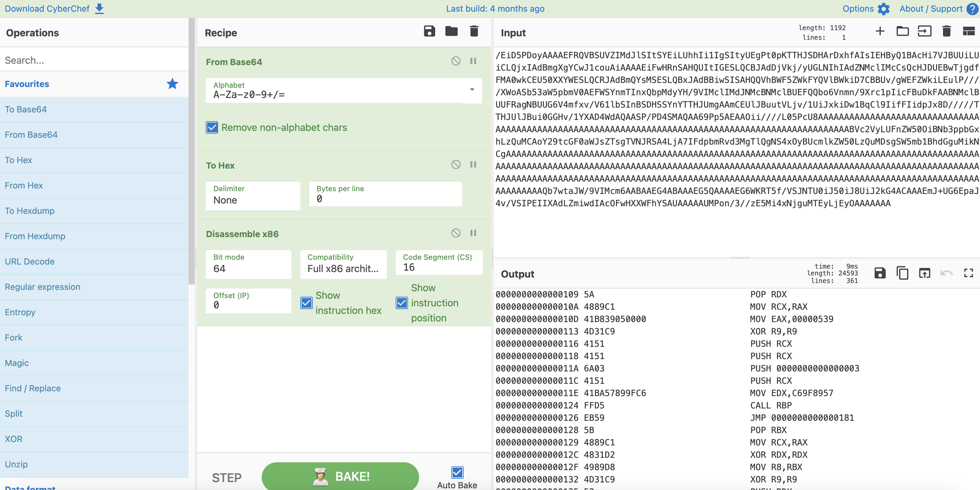This screenshot has width=980, height=490.
Task: Edit the Code Segment (CS) field
Action: click(x=439, y=262)
